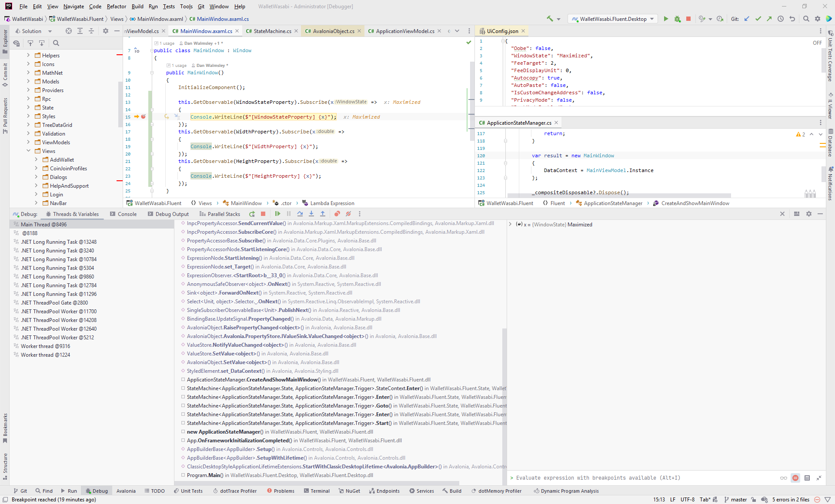This screenshot has width=835, height=504.
Task: Mute breakpoints in the debugger
Action: 348,214
